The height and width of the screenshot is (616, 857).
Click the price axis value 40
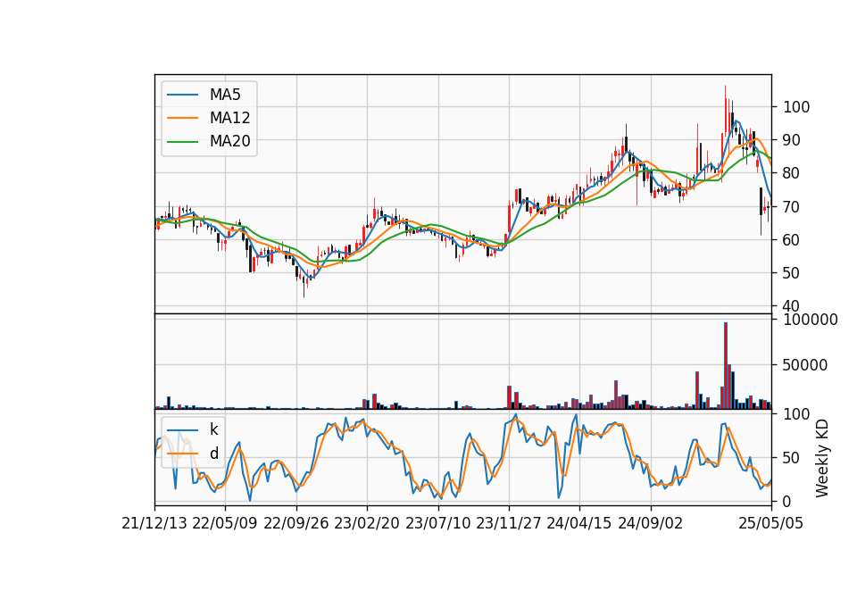coord(792,306)
